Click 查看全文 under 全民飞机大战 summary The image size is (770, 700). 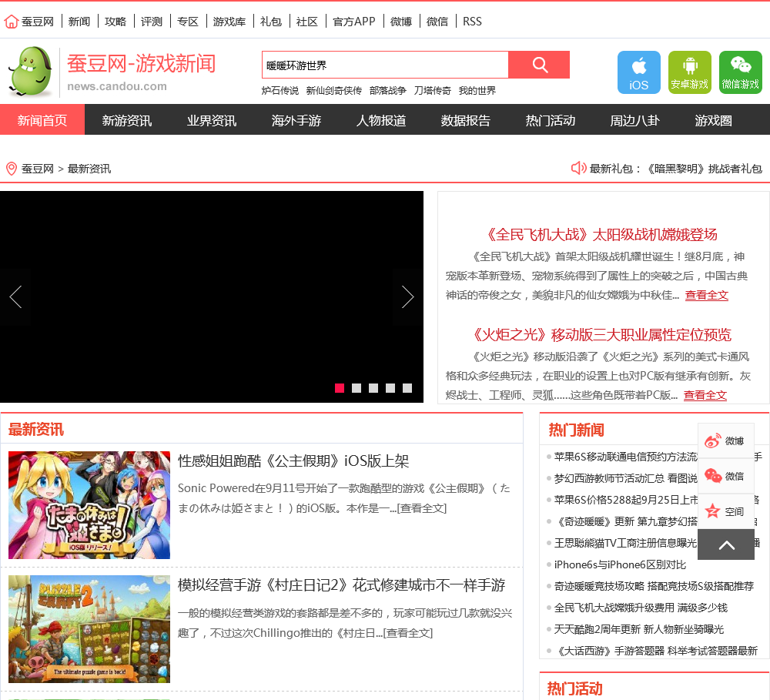pyautogui.click(x=707, y=295)
